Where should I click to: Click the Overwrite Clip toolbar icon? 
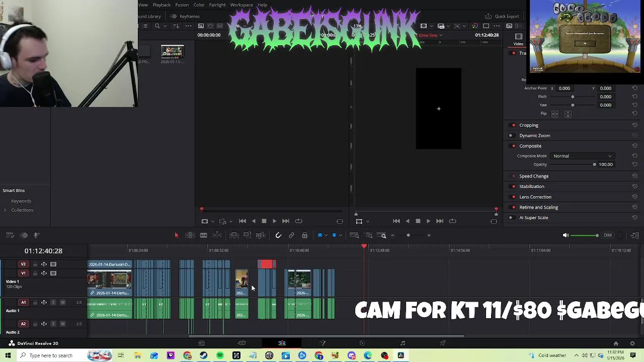pos(247,235)
